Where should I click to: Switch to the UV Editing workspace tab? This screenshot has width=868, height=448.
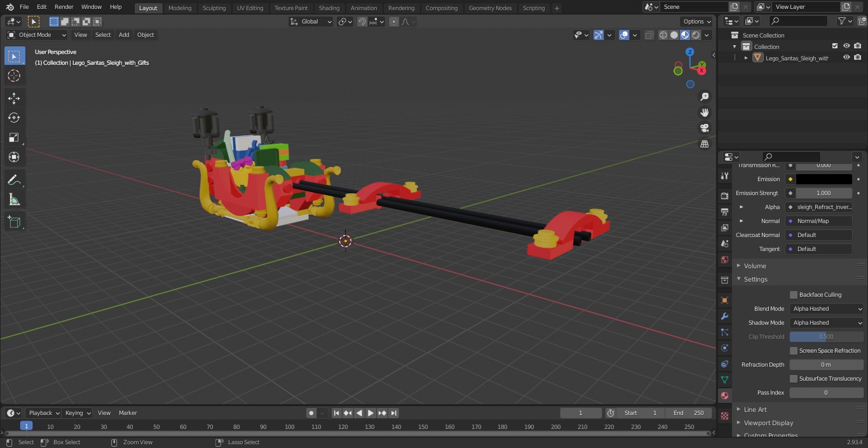click(250, 8)
